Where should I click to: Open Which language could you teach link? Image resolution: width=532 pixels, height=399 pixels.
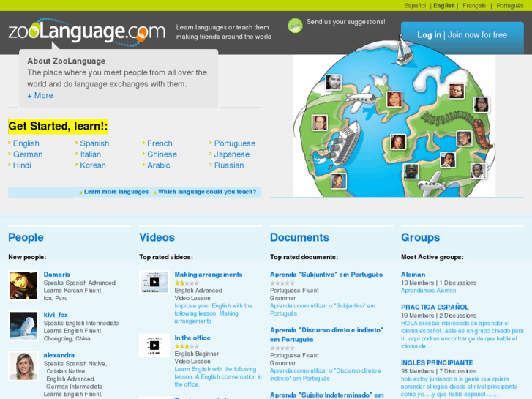click(x=207, y=192)
